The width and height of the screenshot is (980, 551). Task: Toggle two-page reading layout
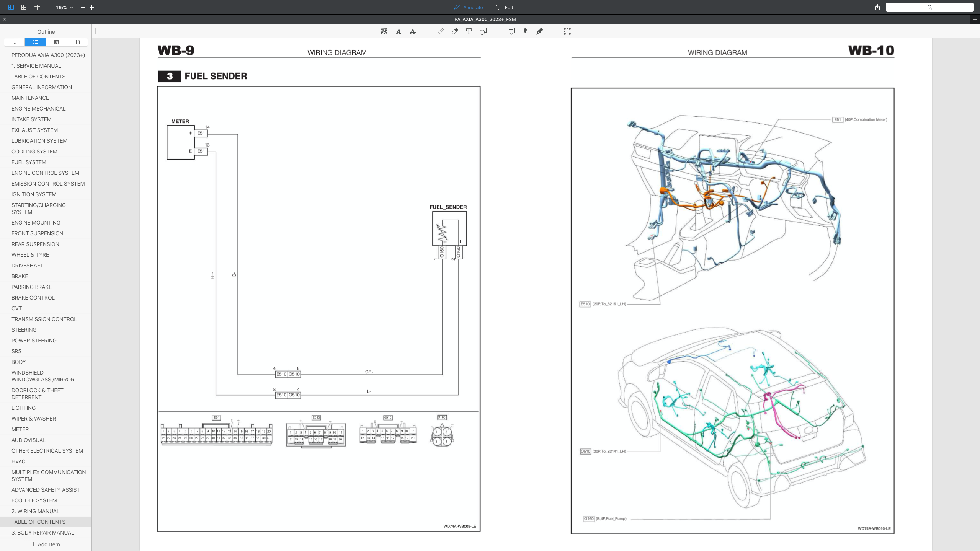pyautogui.click(x=37, y=7)
